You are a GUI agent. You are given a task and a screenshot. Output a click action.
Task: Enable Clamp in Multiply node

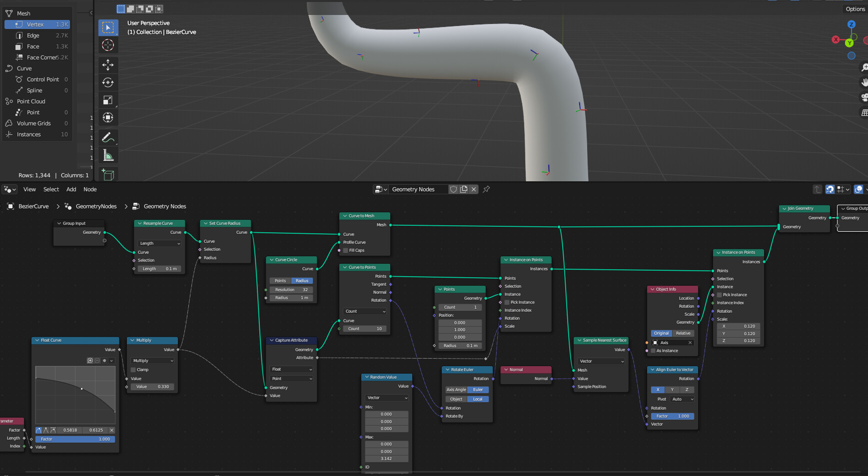pos(133,370)
